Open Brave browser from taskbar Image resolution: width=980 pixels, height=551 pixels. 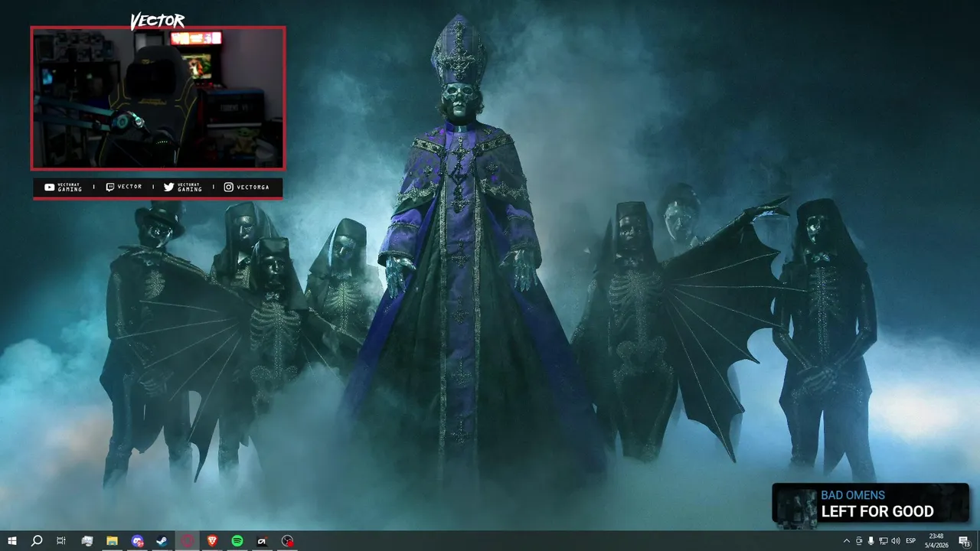pos(212,541)
